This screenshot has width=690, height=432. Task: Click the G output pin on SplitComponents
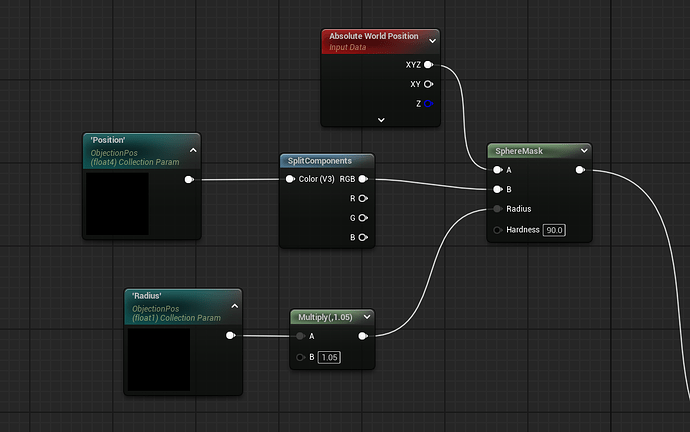363,218
